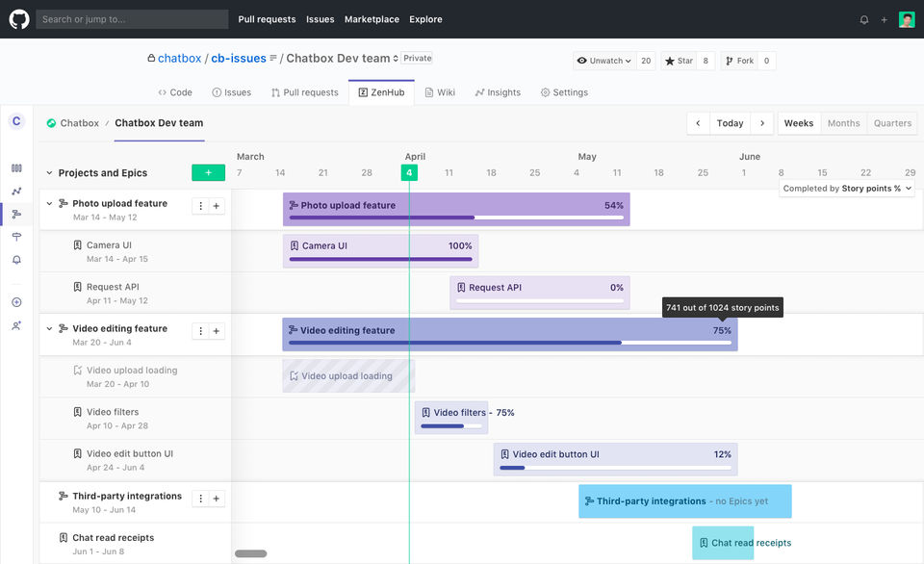Switch timeline view to Months
The width and height of the screenshot is (924, 564).
(843, 123)
